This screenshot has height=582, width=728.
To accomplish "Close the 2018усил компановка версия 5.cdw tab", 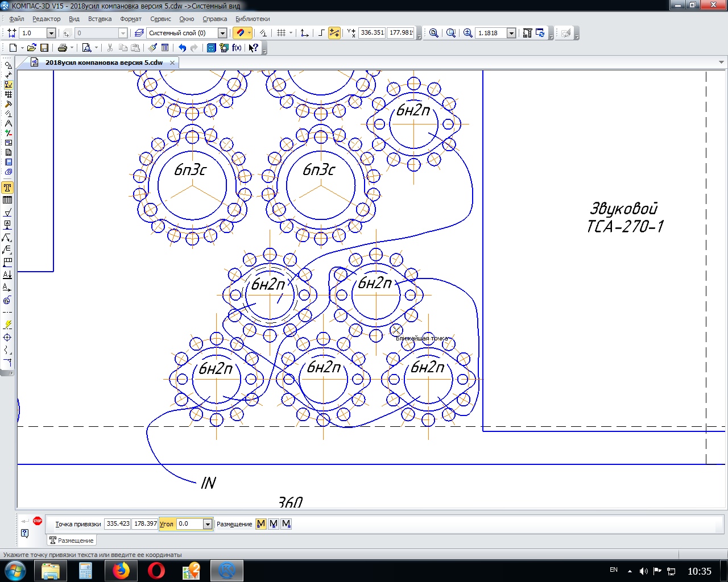I will [172, 63].
